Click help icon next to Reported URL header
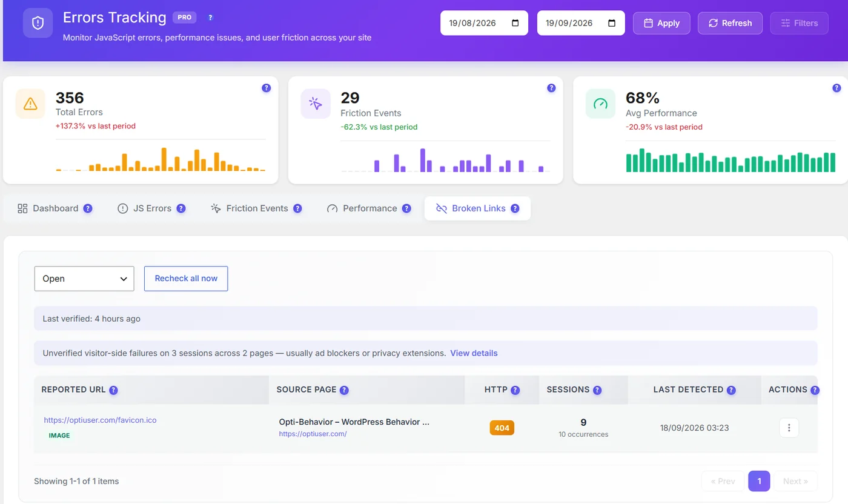The width and height of the screenshot is (848, 504). pyautogui.click(x=113, y=390)
